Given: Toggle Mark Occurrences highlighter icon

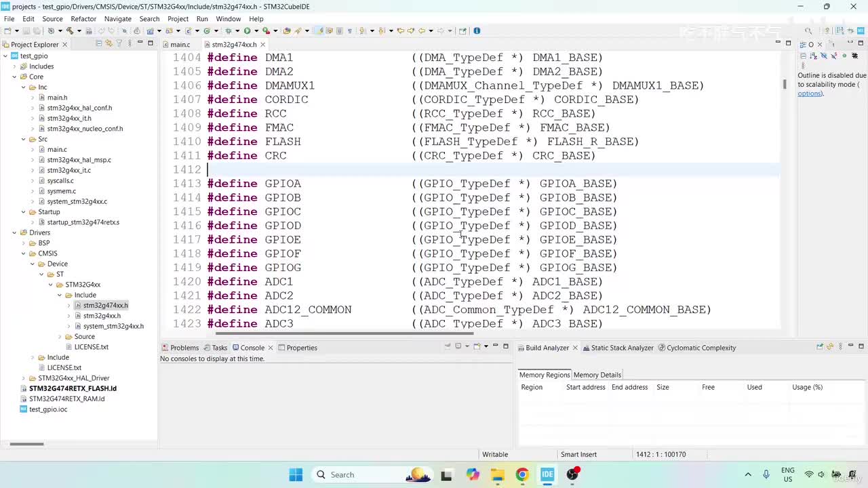Looking at the screenshot, I should pos(319,30).
